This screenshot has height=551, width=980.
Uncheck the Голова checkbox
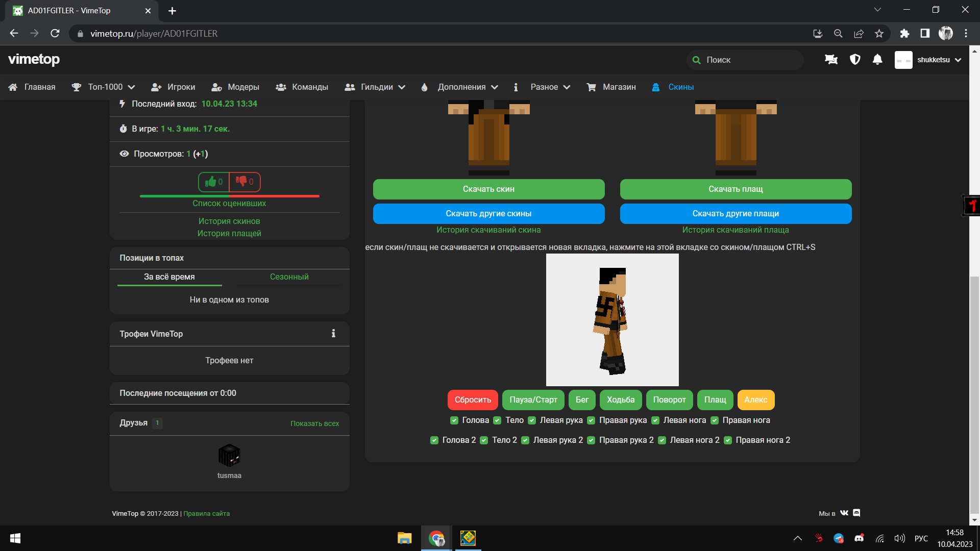[x=454, y=420]
